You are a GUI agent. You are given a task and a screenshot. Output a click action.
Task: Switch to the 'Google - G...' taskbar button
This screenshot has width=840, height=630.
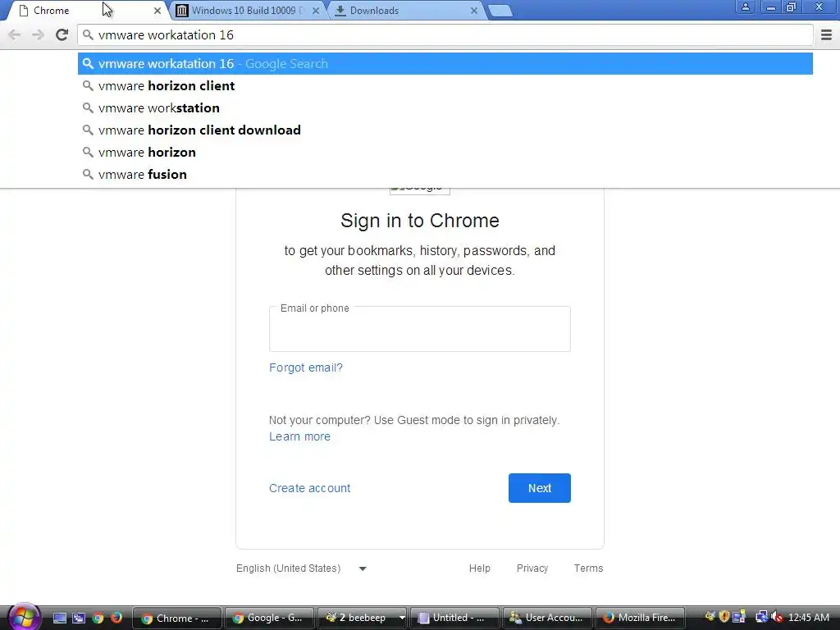(x=269, y=618)
